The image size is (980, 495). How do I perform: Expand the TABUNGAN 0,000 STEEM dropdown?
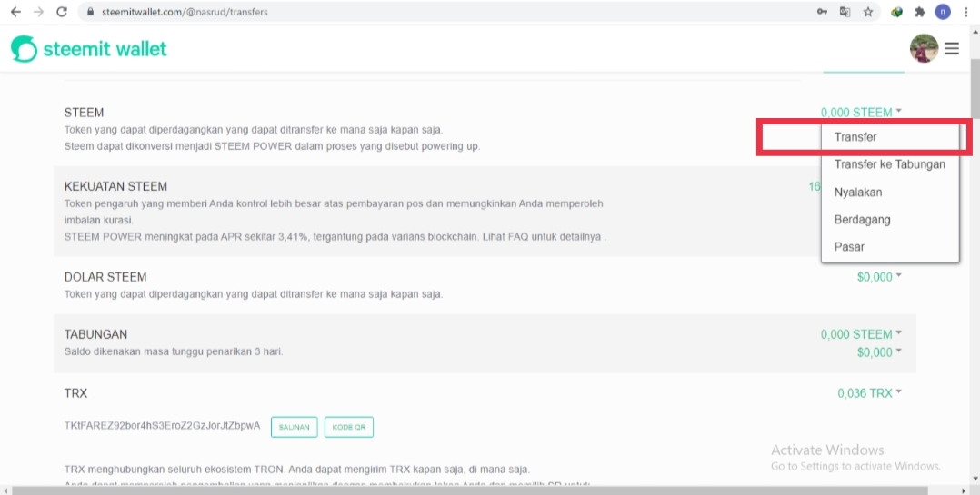click(x=861, y=334)
